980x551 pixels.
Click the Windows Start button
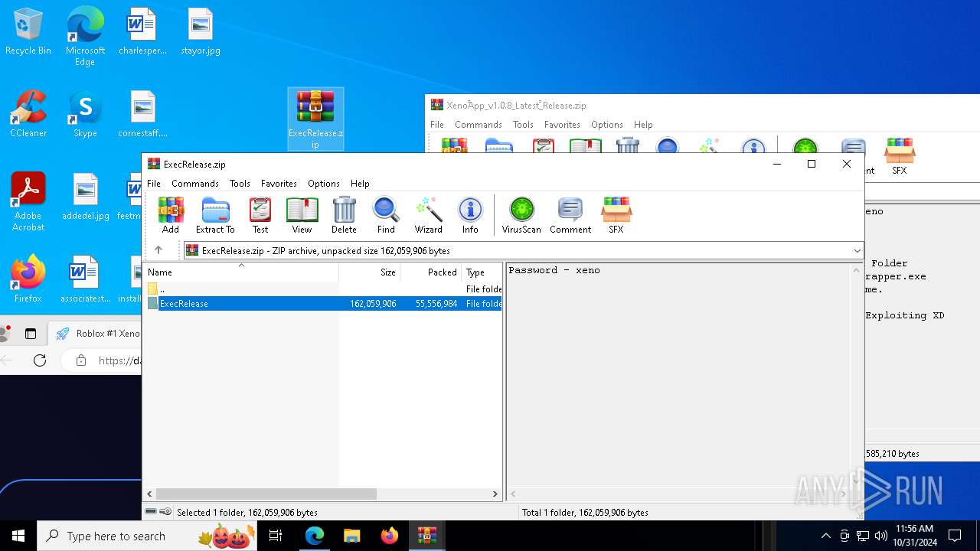pos(18,536)
